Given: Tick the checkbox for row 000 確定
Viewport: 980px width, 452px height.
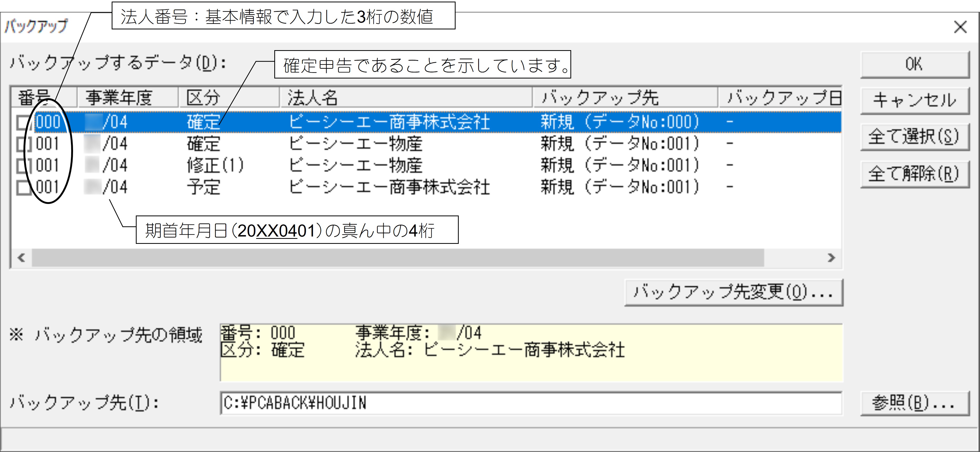Looking at the screenshot, I should [24, 122].
